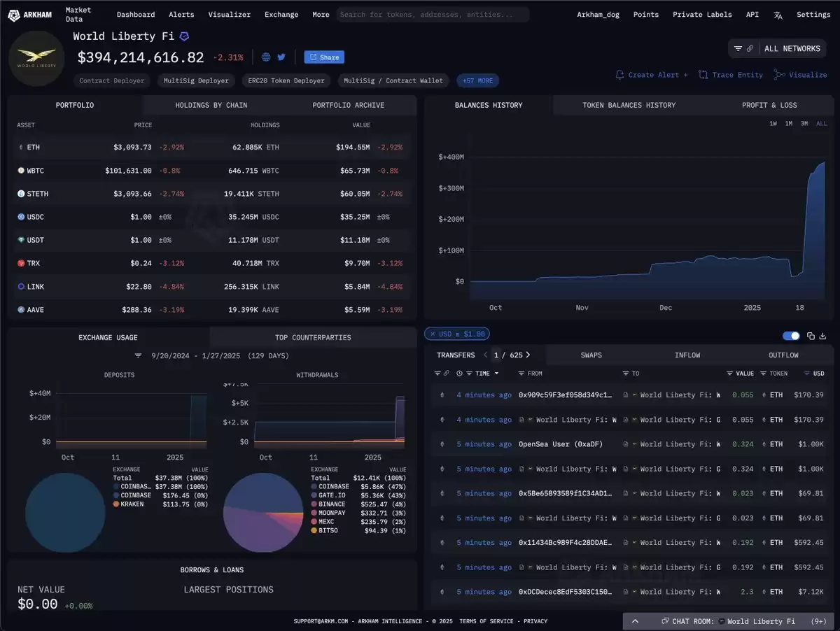Image resolution: width=840 pixels, height=631 pixels.
Task: Focus the token and address search field
Action: coord(433,15)
